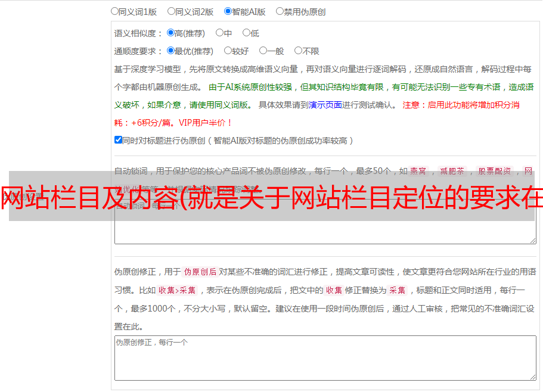
Task: Click the 股票配资 example tag
Action: pyautogui.click(x=495, y=171)
